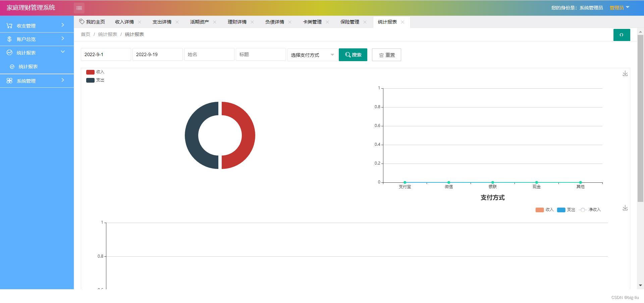Toggle the blue 支出 bar legend item
644x303 pixels.
(x=566, y=210)
